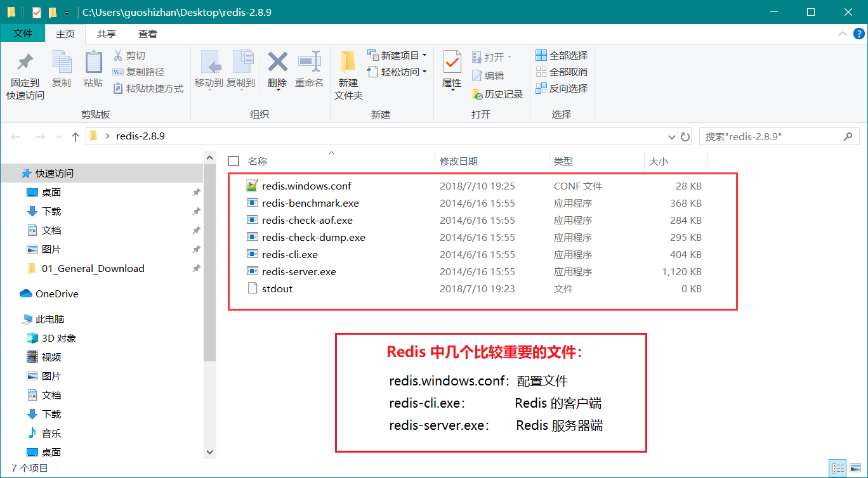Click the Select all button
Viewport: 868px width, 478px height.
pos(562,55)
